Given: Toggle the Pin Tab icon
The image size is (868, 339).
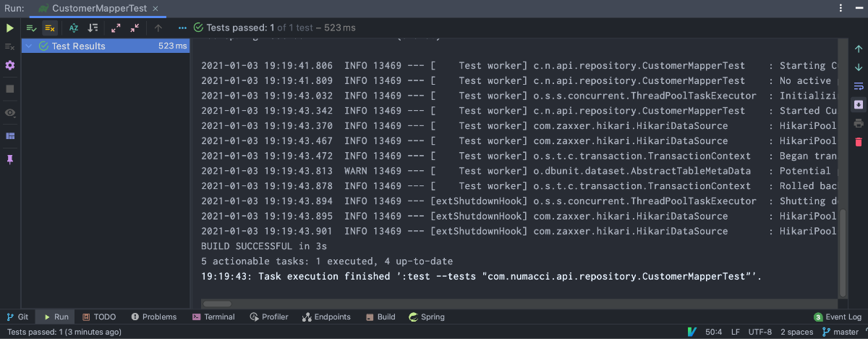Looking at the screenshot, I should pyautogui.click(x=10, y=159).
